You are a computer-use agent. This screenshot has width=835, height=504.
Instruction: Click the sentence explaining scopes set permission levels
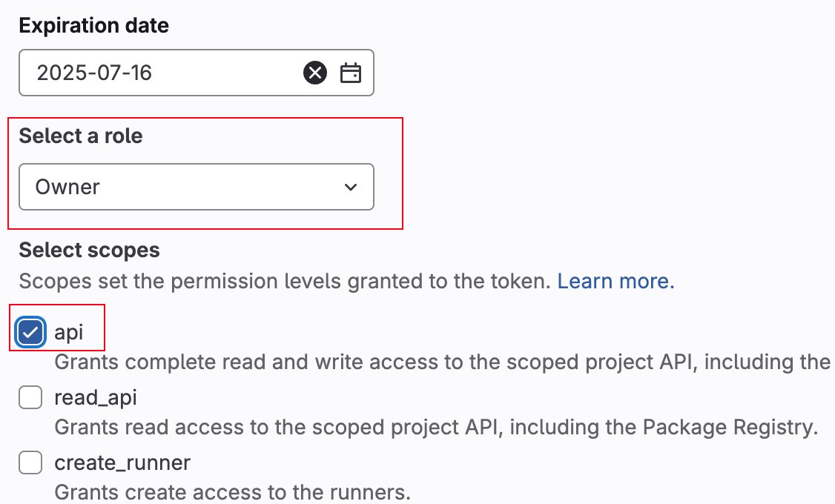[285, 281]
